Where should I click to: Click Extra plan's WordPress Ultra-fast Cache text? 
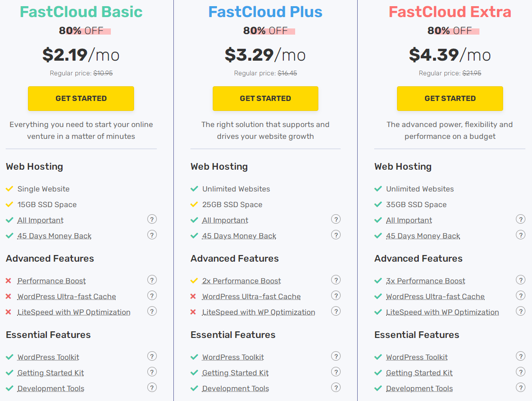point(435,297)
